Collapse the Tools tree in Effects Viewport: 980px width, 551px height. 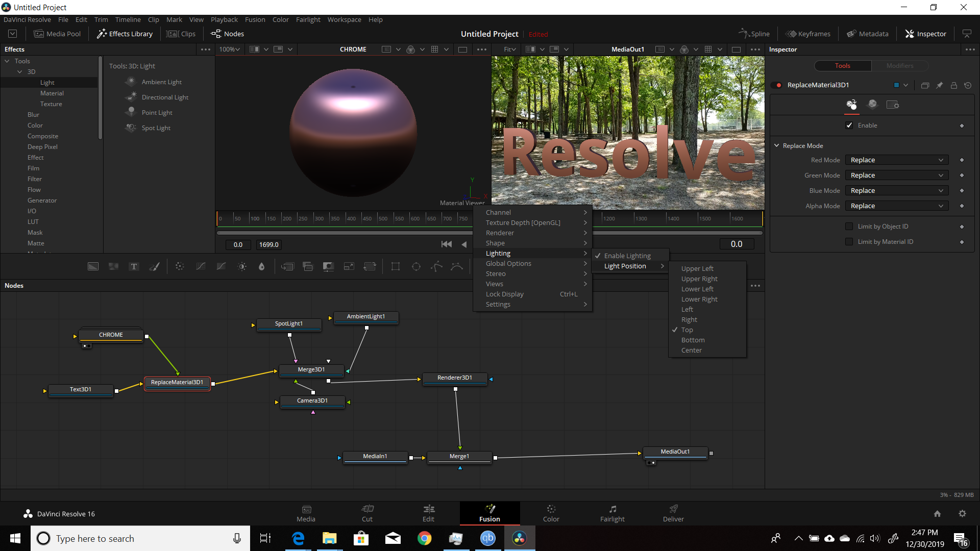click(7, 61)
